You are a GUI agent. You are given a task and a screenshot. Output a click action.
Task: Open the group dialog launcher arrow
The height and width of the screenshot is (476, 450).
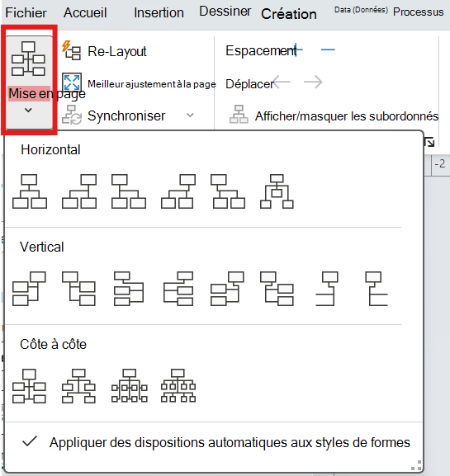coord(429,142)
